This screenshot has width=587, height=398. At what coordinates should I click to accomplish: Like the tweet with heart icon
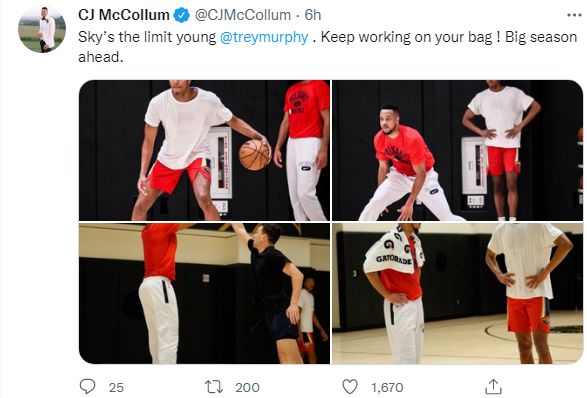click(x=350, y=386)
